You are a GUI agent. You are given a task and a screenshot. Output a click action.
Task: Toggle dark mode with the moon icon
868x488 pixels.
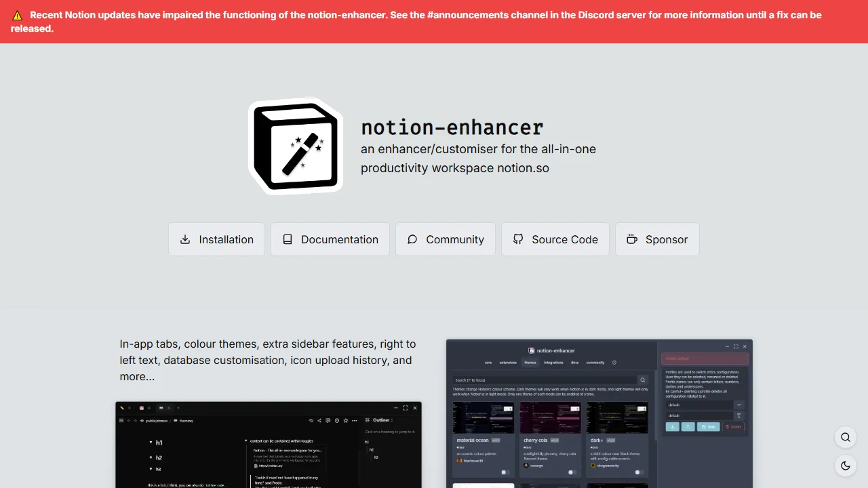coord(845,466)
